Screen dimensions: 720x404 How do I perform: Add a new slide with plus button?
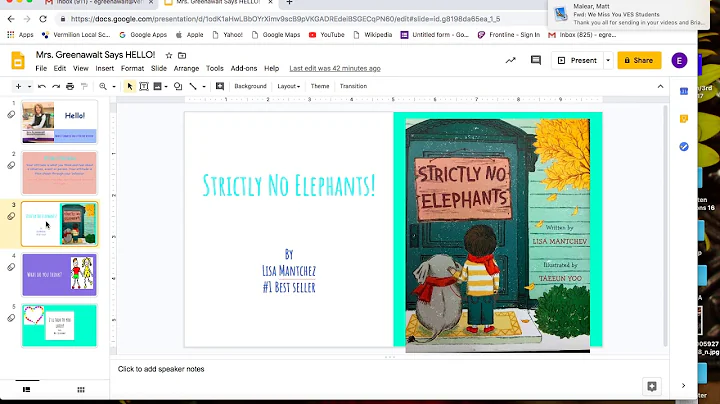pos(18,86)
